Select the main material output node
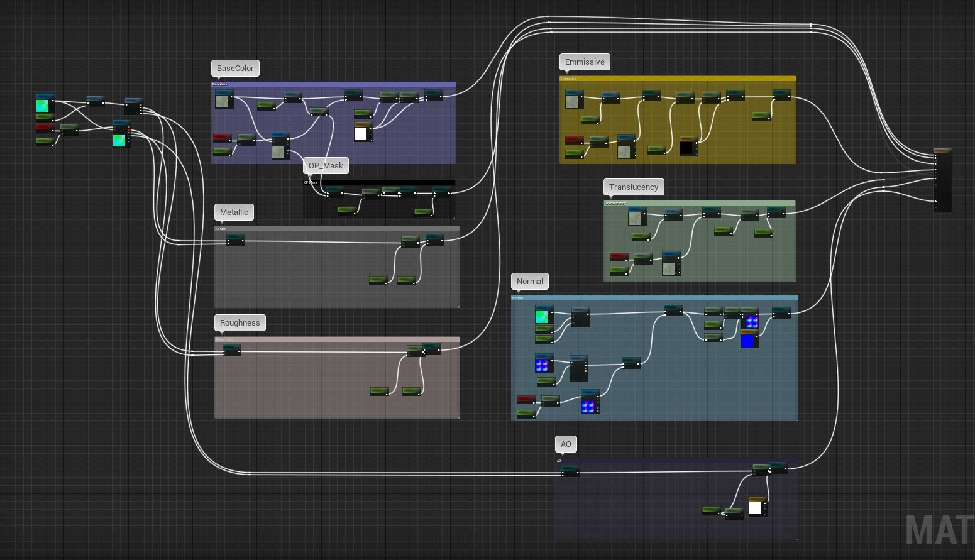Screen dimensions: 975x560 pyautogui.click(x=942, y=180)
